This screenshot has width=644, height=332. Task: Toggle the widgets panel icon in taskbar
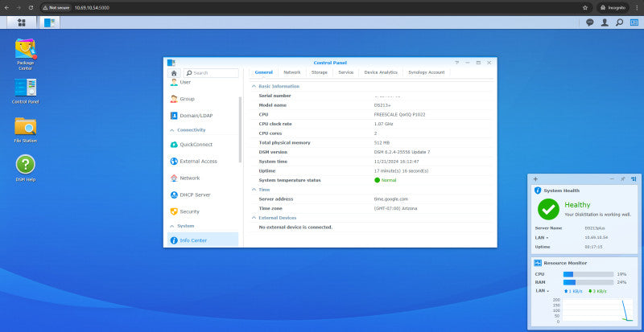coord(634,23)
